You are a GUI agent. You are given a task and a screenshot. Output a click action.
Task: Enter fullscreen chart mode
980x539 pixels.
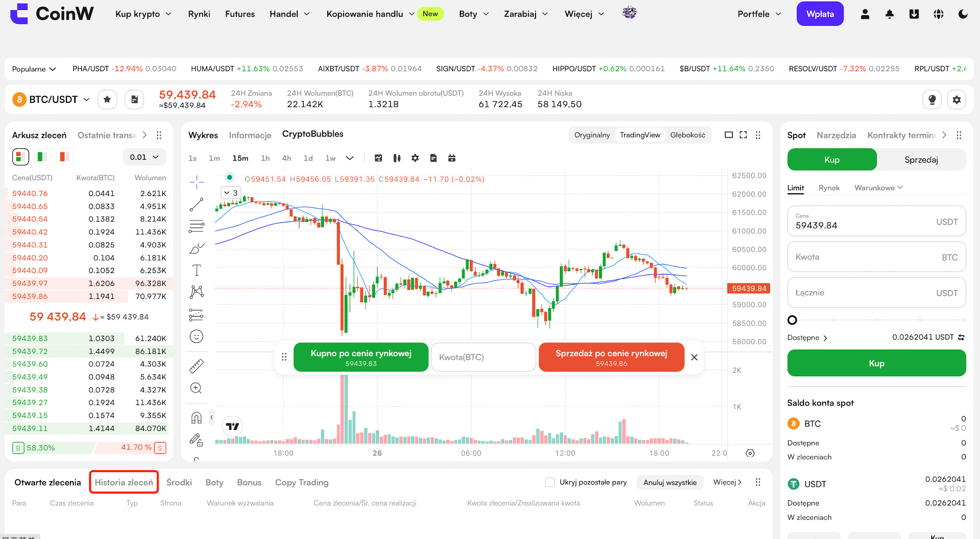(x=743, y=135)
